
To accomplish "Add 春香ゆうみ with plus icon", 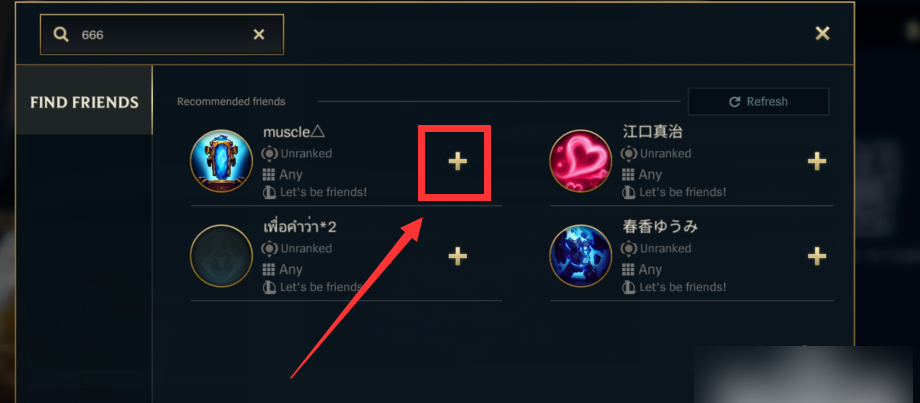I will point(817,256).
